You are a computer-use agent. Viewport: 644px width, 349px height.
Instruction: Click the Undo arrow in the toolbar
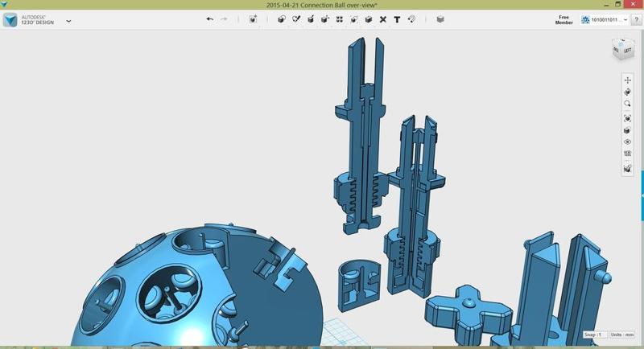(210, 19)
